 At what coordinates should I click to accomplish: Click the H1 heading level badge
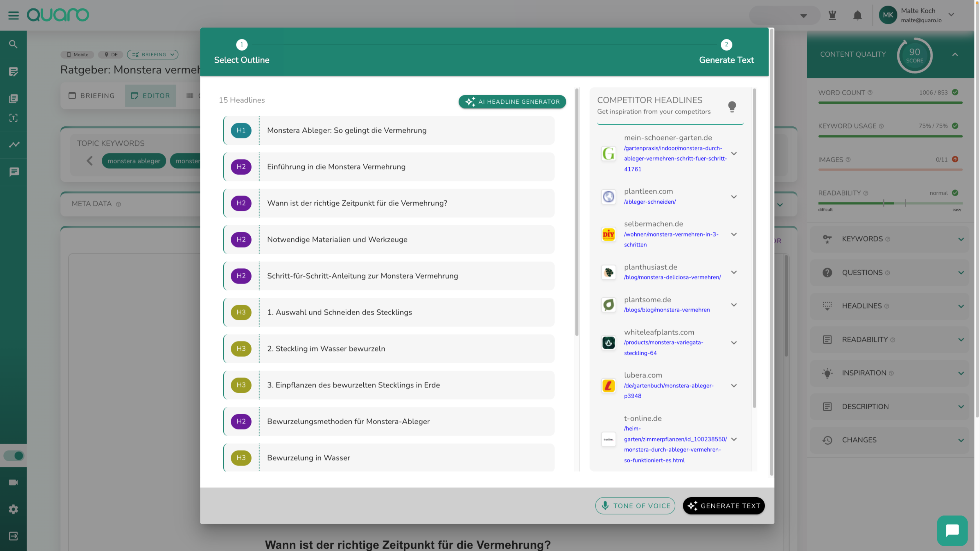coord(241,130)
